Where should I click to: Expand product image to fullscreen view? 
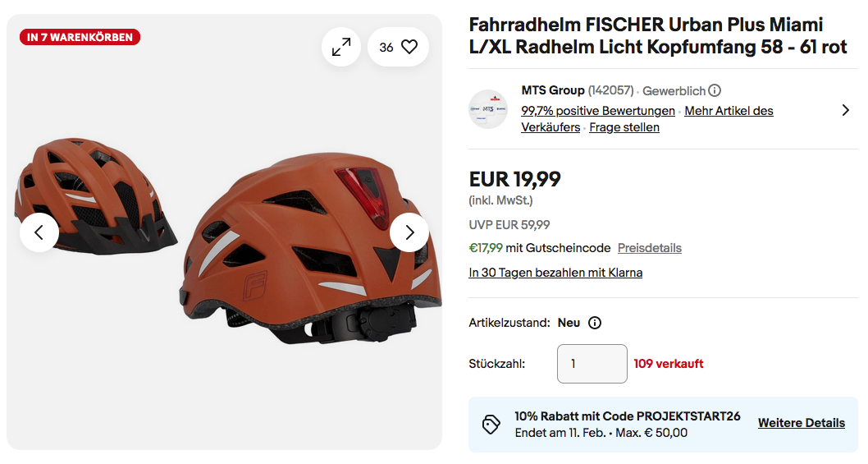point(341,48)
